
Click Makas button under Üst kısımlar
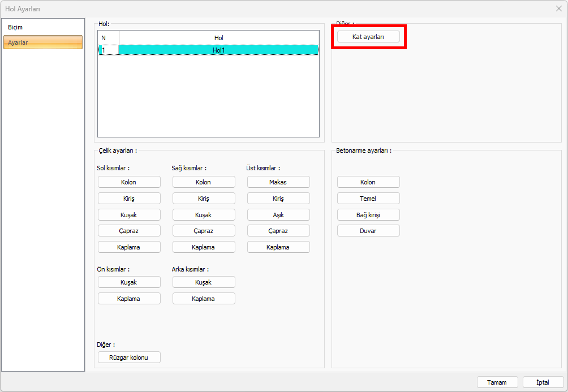278,182
